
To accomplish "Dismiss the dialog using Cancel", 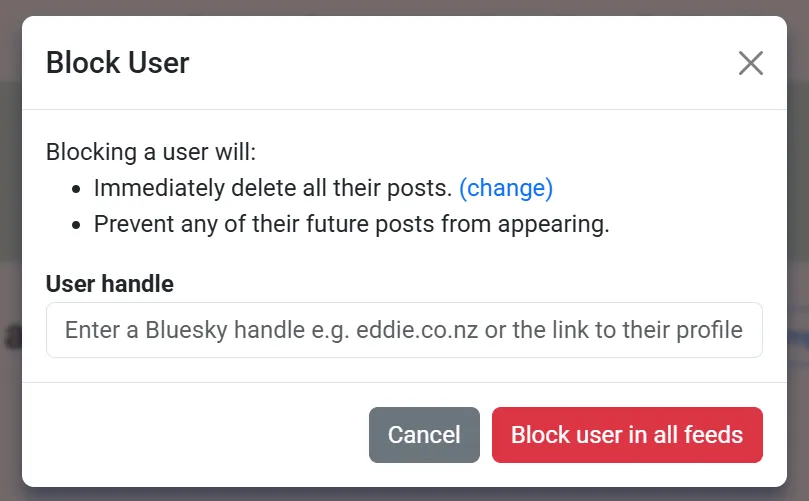I will 424,435.
